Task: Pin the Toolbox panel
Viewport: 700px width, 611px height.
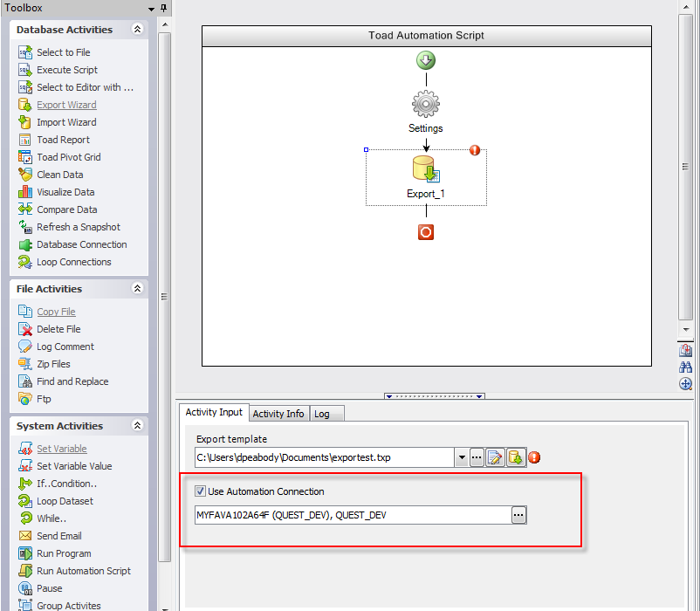Action: tap(164, 8)
